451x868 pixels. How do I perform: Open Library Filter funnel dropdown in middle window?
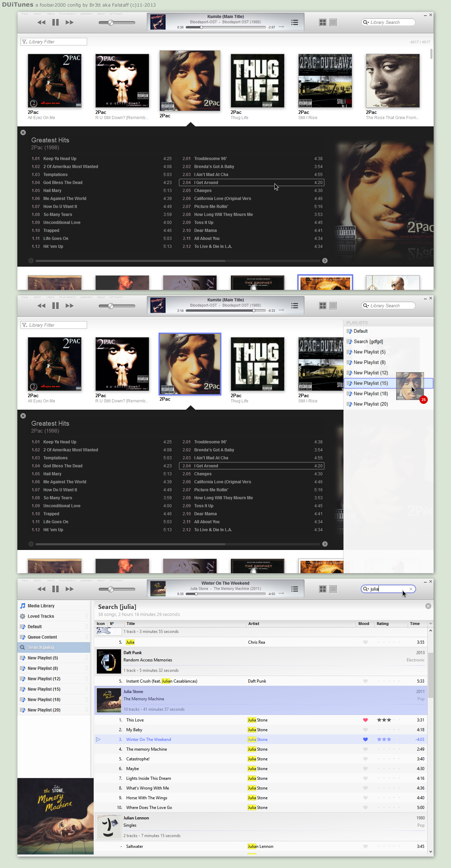(x=25, y=325)
